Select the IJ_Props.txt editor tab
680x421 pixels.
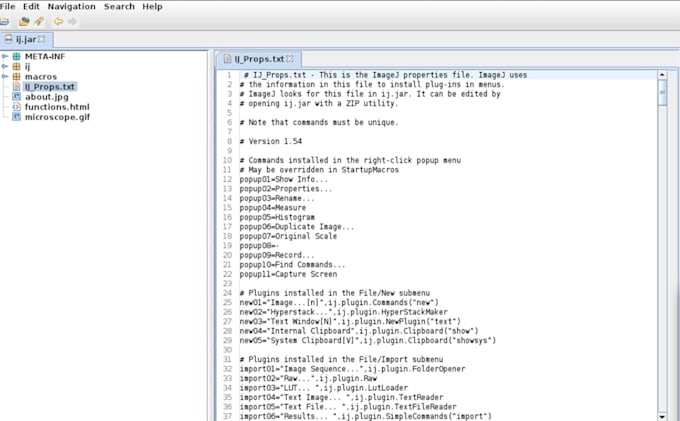259,59
